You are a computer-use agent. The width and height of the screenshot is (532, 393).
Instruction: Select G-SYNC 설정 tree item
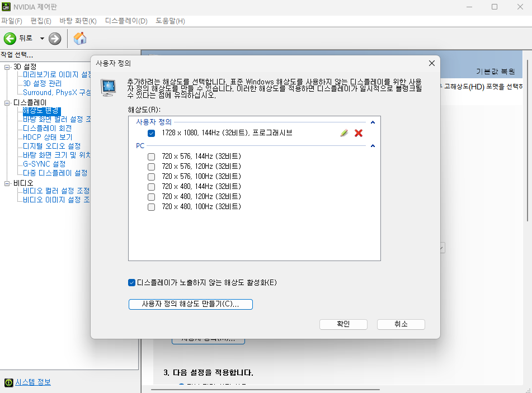point(44,164)
